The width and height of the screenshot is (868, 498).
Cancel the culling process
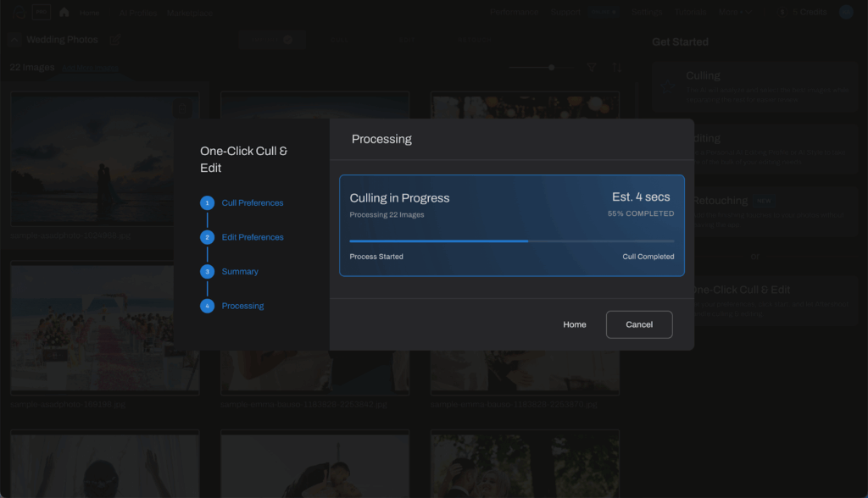(x=638, y=324)
